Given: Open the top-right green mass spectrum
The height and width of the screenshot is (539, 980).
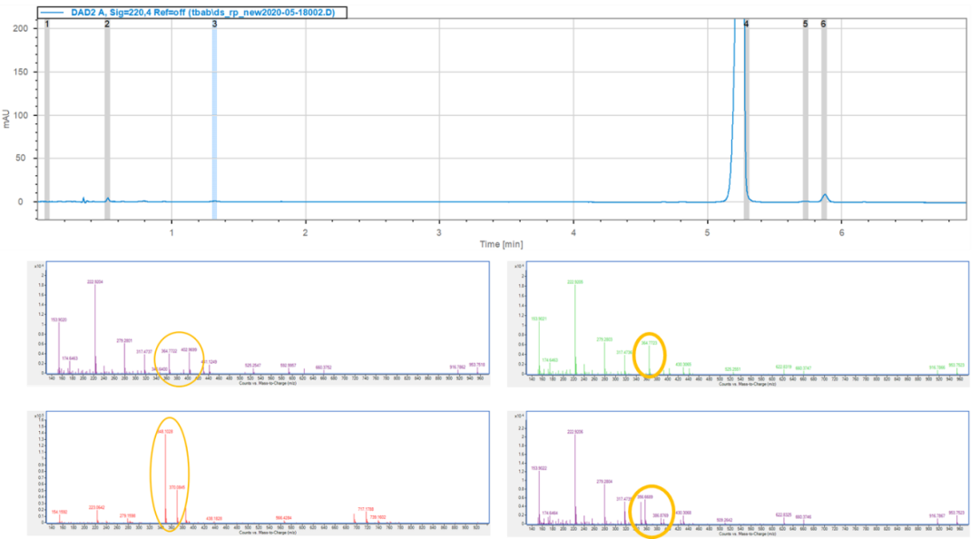Looking at the screenshot, I should click(739, 323).
